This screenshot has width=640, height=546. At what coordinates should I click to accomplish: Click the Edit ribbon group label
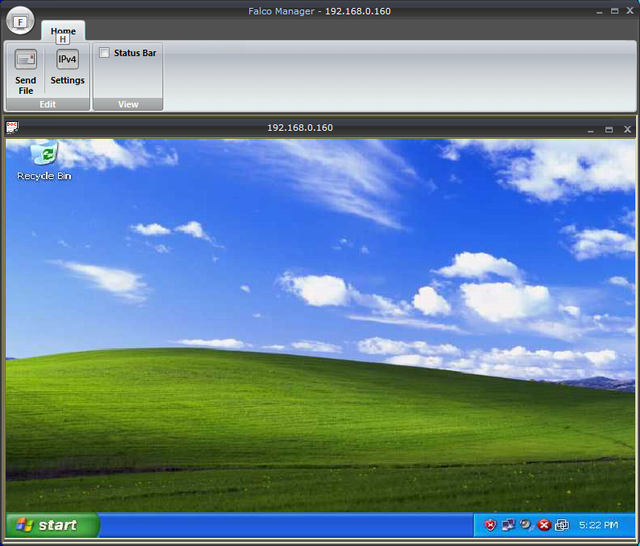tap(48, 104)
